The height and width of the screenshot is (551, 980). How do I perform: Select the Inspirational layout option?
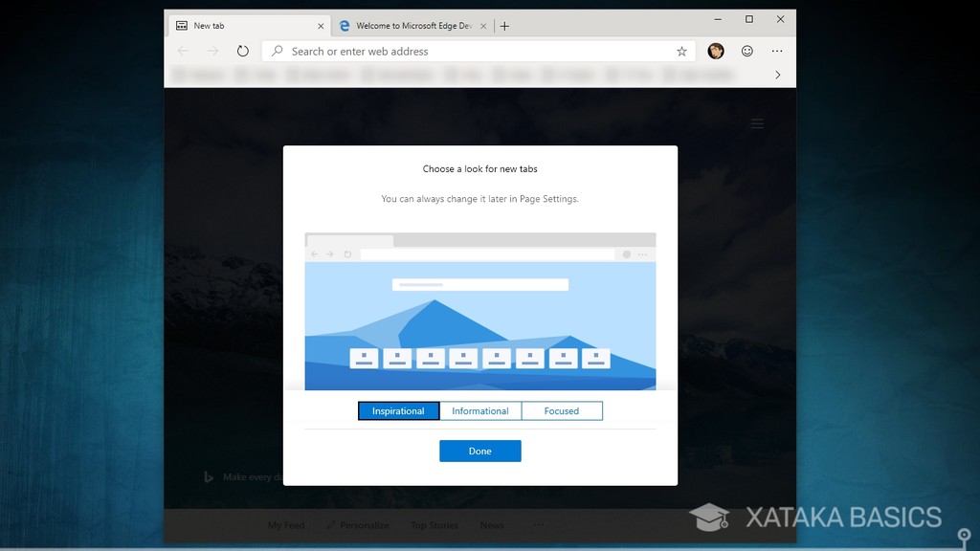[x=398, y=410]
